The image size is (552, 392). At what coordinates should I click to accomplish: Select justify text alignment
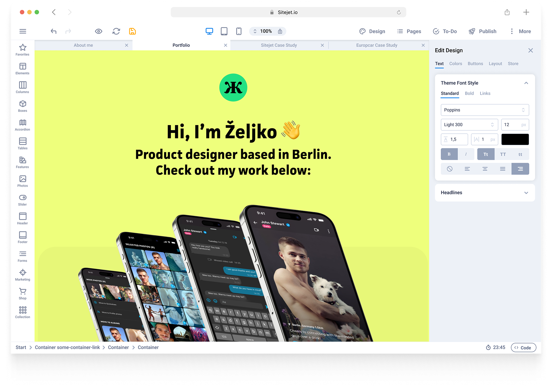click(x=503, y=169)
